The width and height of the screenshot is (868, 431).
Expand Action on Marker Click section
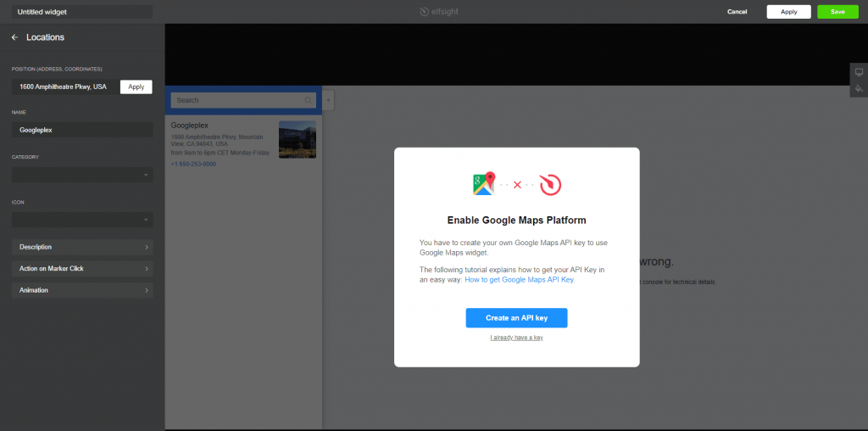(x=82, y=268)
